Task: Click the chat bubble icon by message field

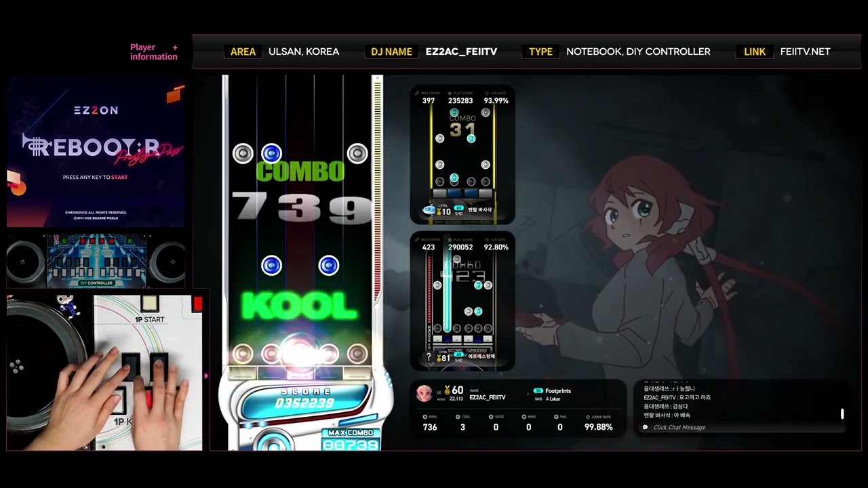Action: pyautogui.click(x=645, y=428)
